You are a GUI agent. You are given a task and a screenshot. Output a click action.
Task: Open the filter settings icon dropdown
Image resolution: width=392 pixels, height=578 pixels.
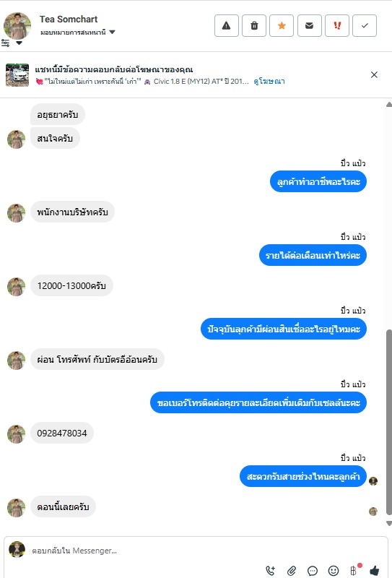[x=11, y=43]
